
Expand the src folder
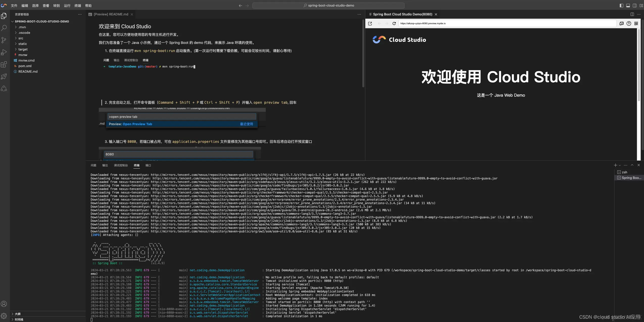point(21,38)
